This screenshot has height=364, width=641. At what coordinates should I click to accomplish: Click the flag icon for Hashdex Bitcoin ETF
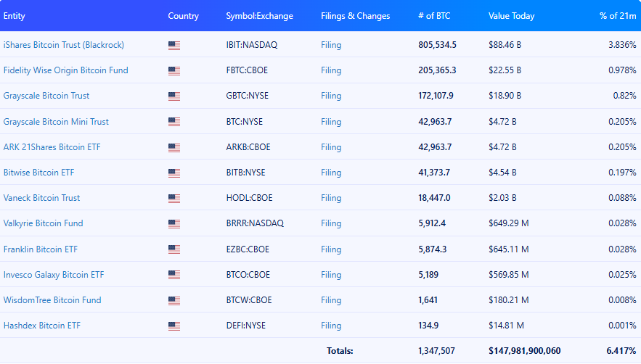[x=174, y=326]
